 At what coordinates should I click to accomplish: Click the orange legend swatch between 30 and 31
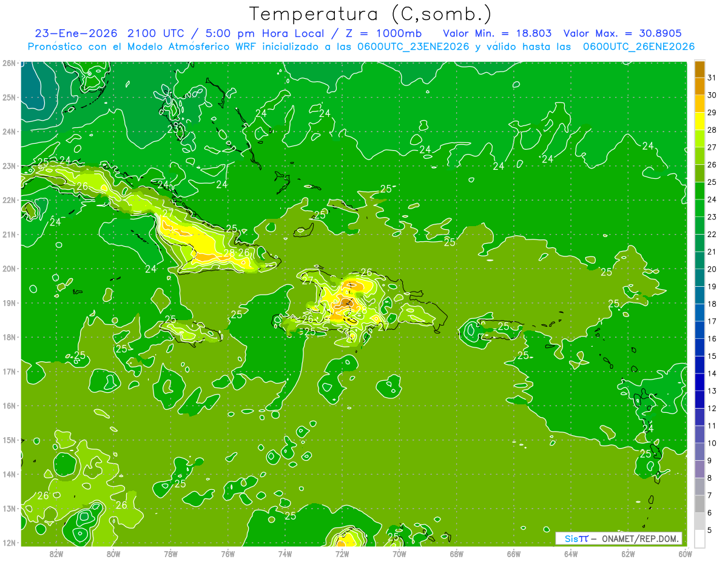point(699,87)
